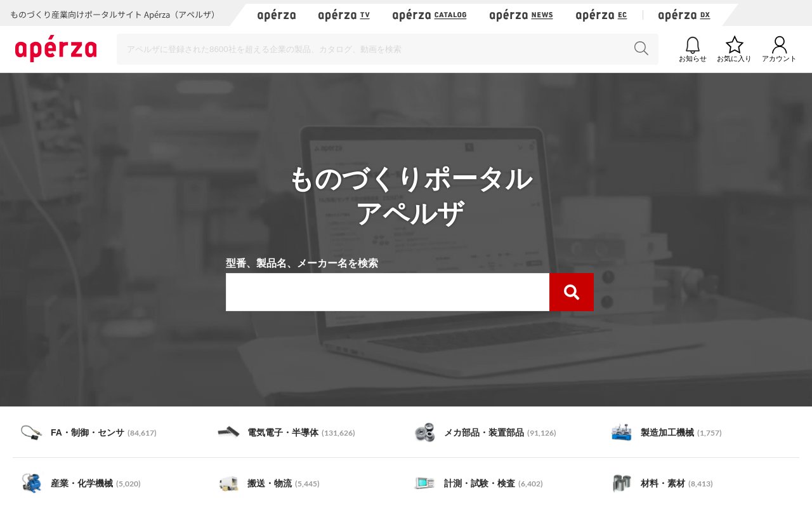Click the お気に入り label
The height and width of the screenshot is (508, 812).
pos(734,58)
